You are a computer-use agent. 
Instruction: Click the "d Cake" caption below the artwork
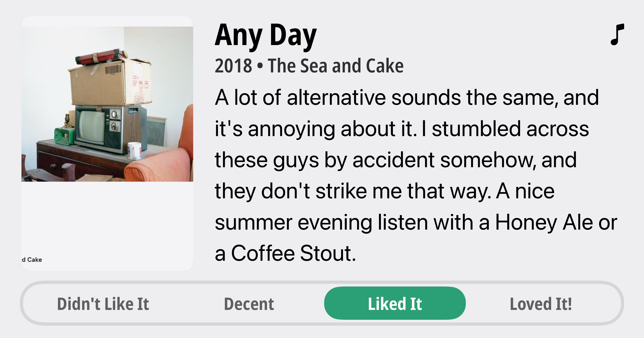point(32,260)
